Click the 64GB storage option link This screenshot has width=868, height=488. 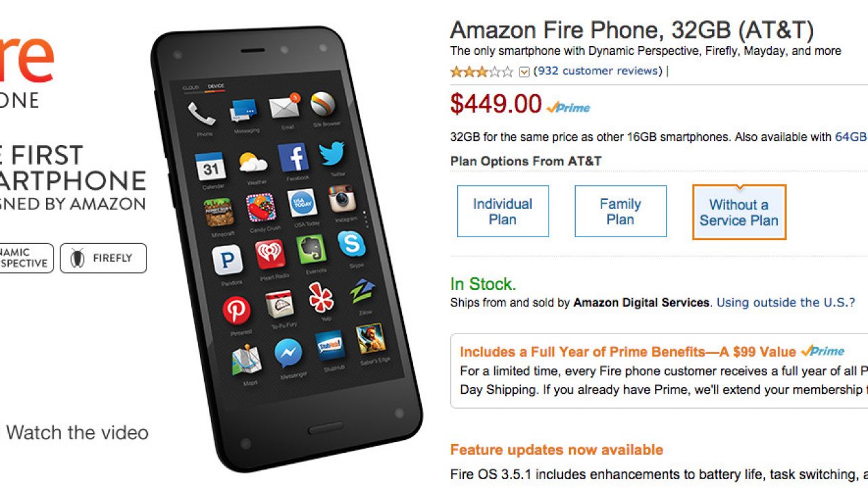pos(851,137)
